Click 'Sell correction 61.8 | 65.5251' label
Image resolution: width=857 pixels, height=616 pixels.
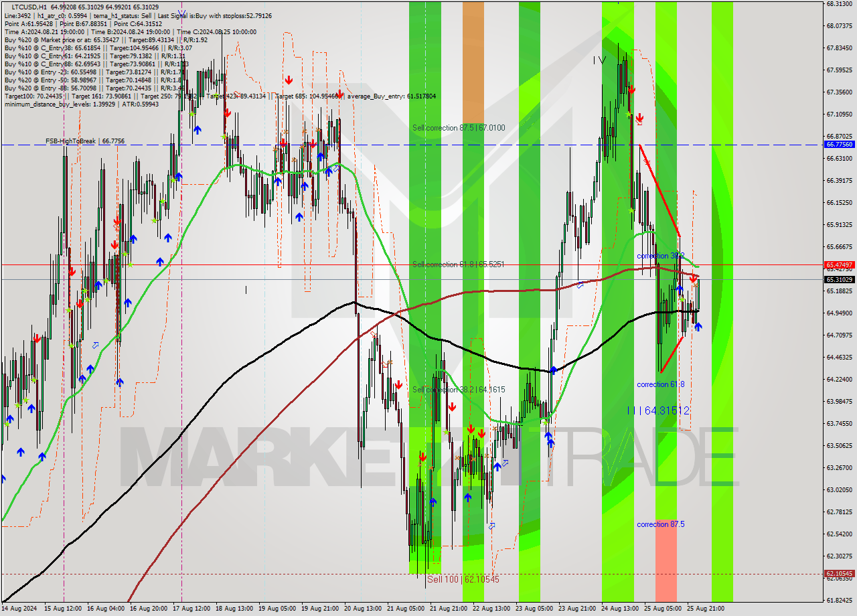click(459, 264)
